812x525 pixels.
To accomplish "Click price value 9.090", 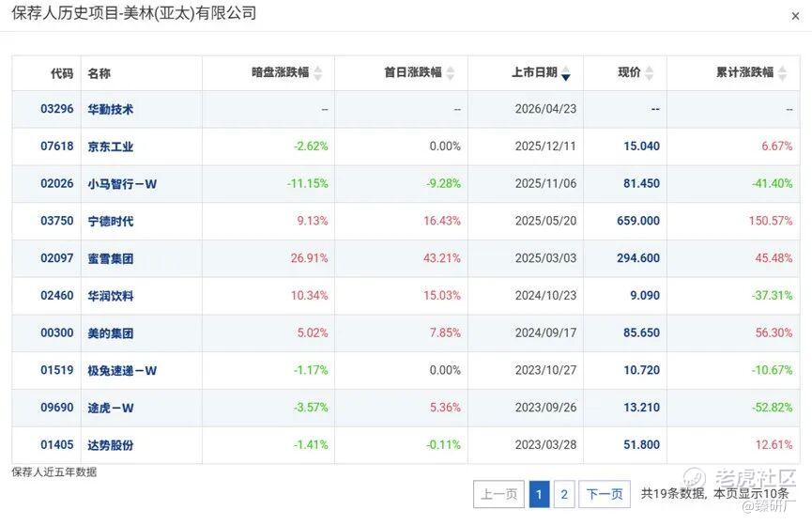I will (x=645, y=296).
